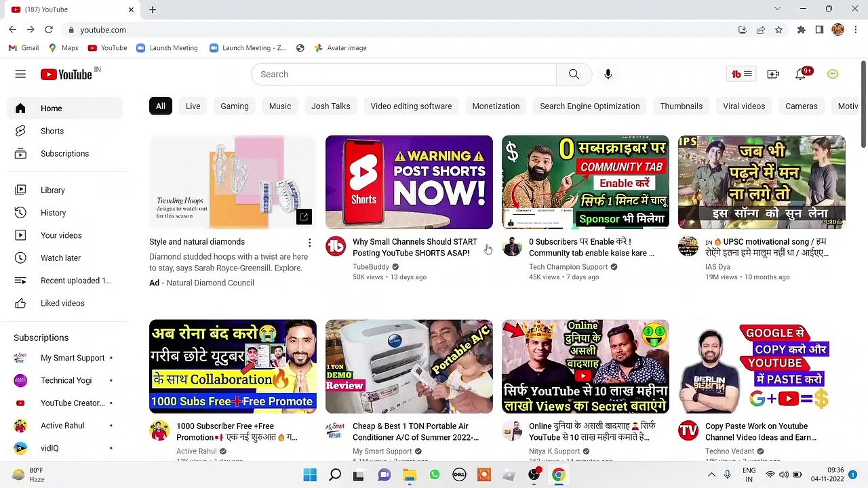Open the Chrome three-dot menu

click(856, 30)
